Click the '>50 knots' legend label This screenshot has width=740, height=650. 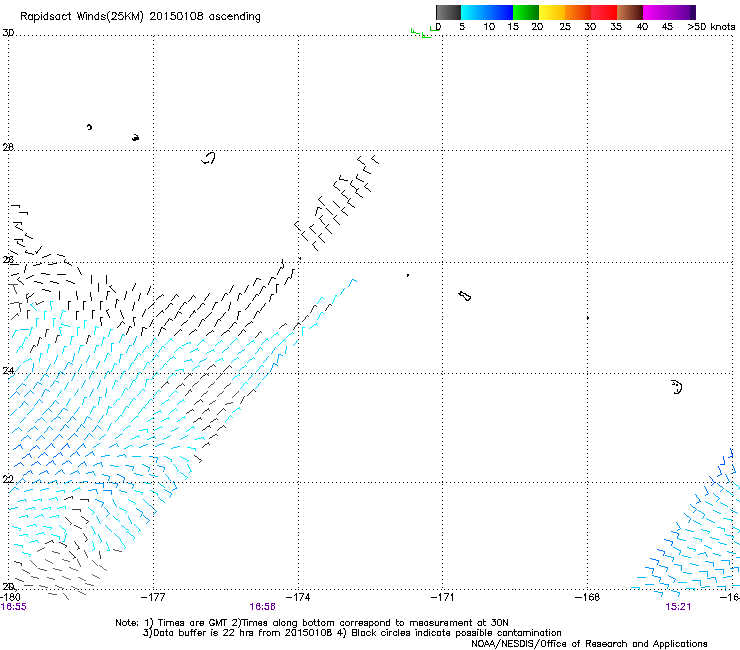click(711, 27)
